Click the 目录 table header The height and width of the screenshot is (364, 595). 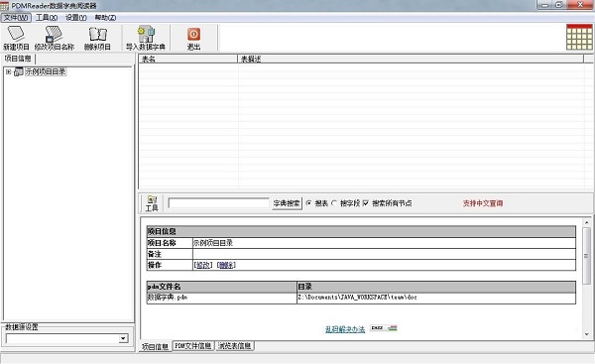(x=436, y=287)
